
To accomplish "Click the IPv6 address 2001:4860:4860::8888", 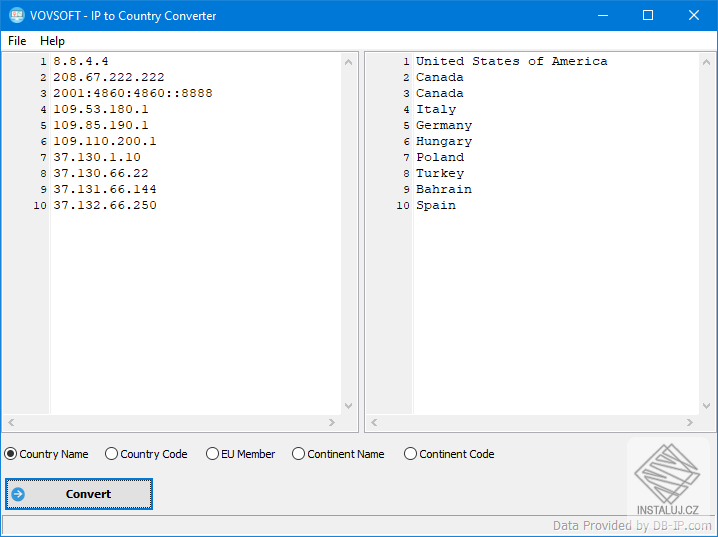I will click(133, 93).
